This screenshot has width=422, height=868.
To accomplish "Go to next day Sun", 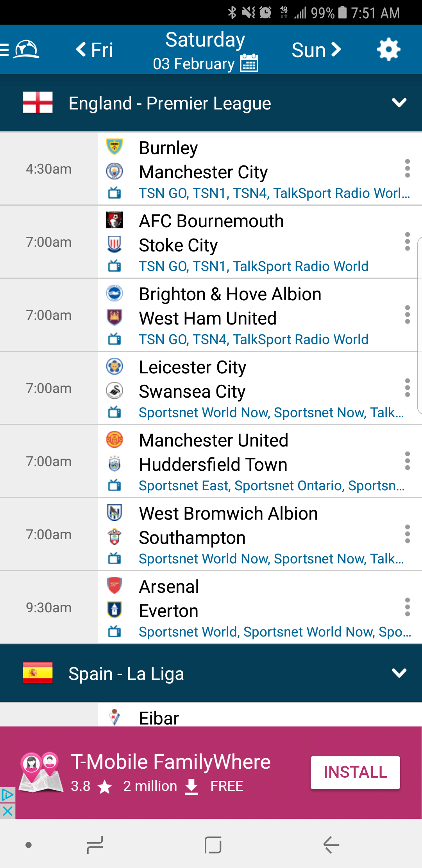I will [x=316, y=50].
